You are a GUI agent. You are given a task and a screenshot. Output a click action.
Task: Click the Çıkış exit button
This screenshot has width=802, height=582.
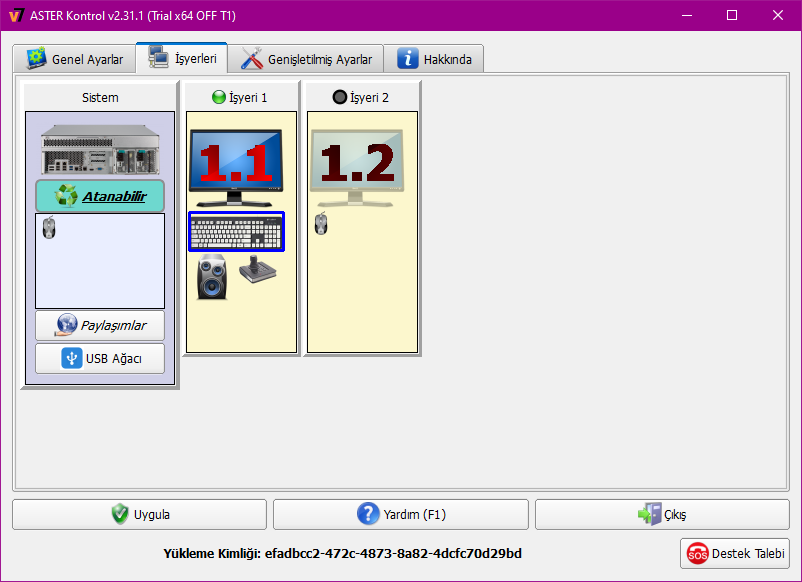[662, 514]
